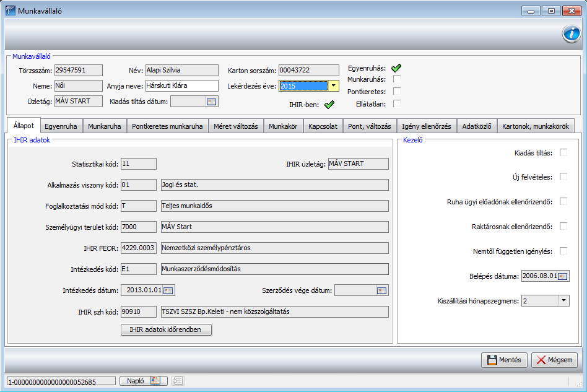The image size is (587, 392).
Task: Check Nemtől független igénylés box
Action: pos(563,251)
